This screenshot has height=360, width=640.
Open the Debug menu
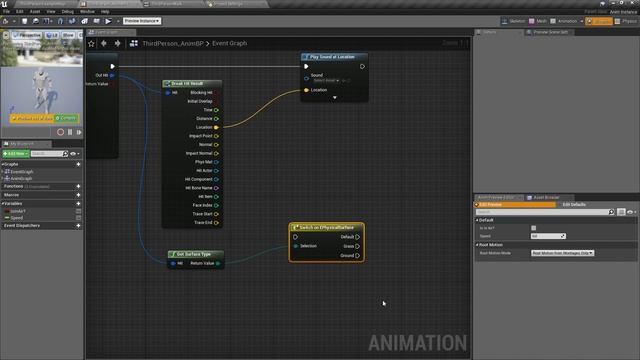click(67, 11)
